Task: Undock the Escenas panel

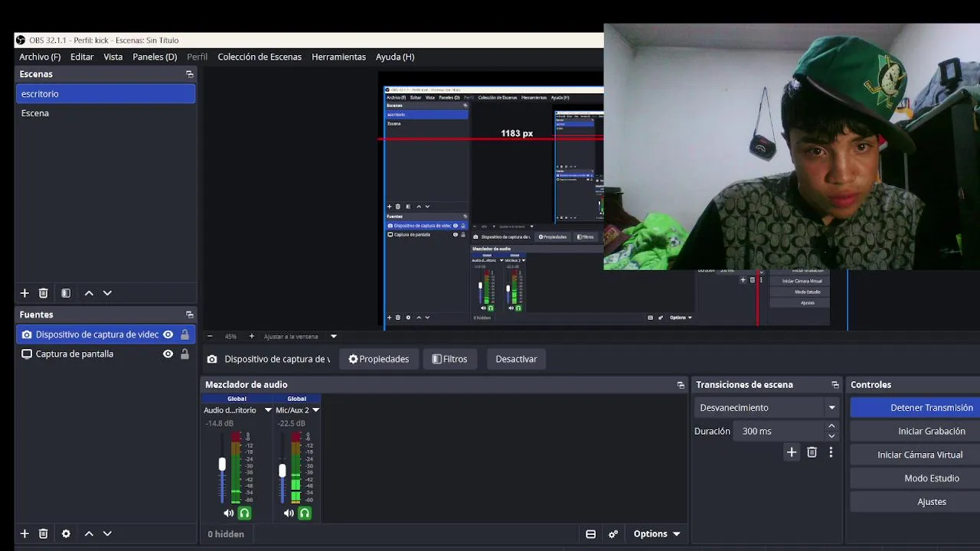Action: [189, 74]
